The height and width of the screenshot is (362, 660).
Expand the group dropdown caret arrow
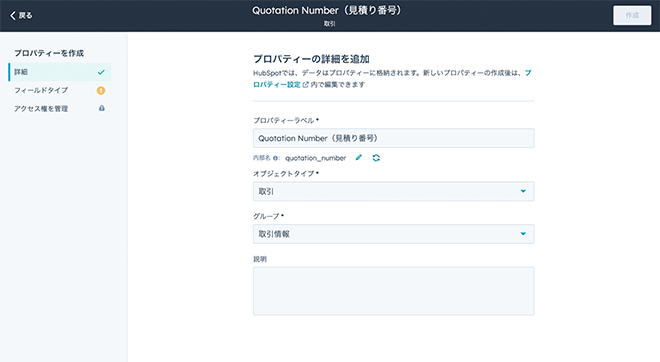pyautogui.click(x=523, y=234)
